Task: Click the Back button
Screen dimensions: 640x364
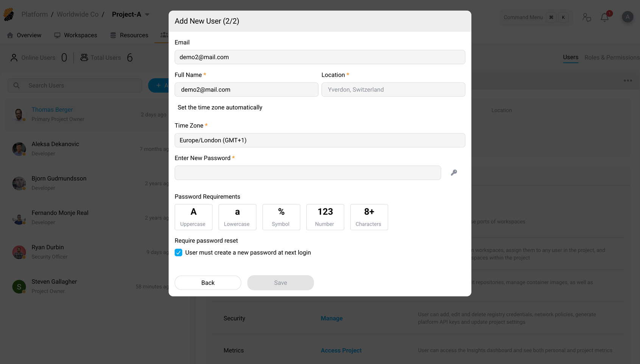Action: click(x=208, y=283)
